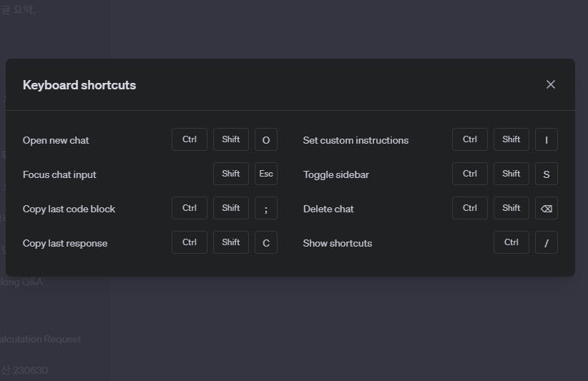Click the Set custom instructions label
Screen dimensions: 588x381
pos(356,140)
